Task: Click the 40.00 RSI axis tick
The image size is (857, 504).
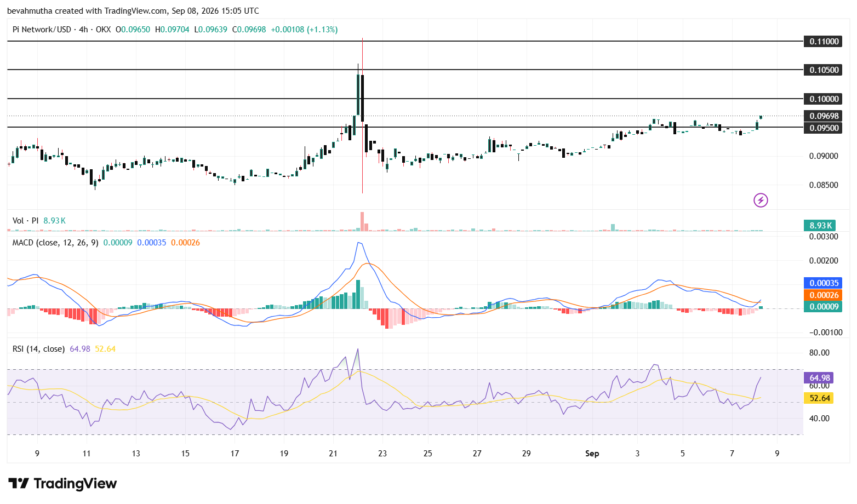Action: (x=819, y=418)
